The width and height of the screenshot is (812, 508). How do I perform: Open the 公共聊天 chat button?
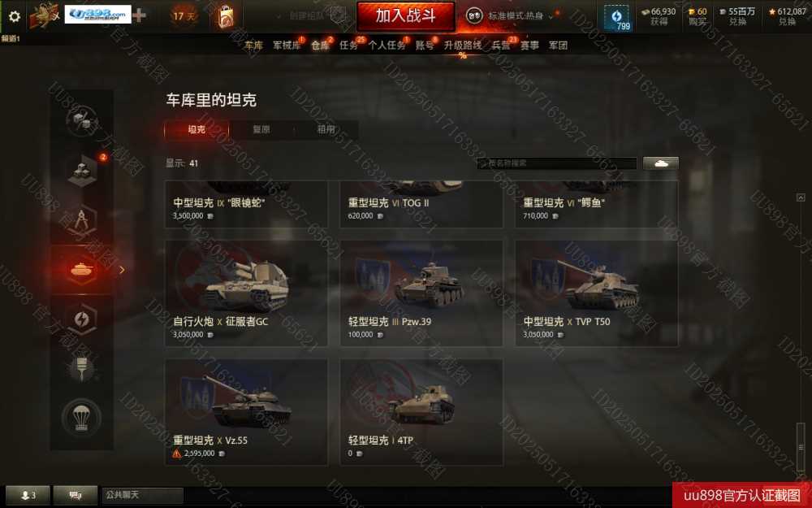[142, 495]
